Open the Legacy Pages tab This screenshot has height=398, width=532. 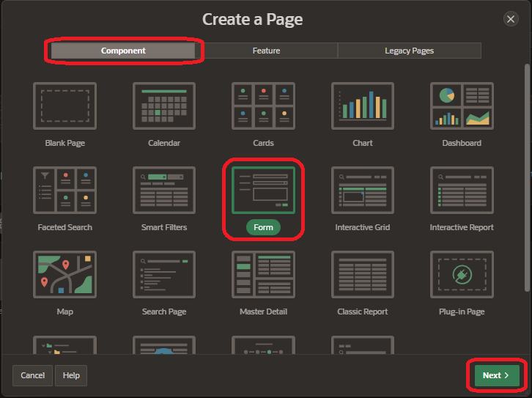click(x=409, y=51)
